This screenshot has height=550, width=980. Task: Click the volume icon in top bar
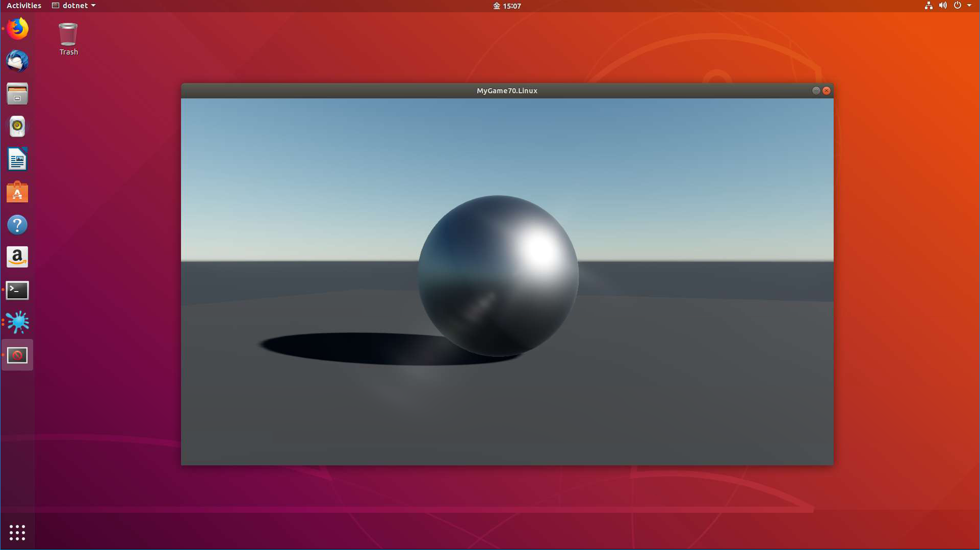point(943,6)
